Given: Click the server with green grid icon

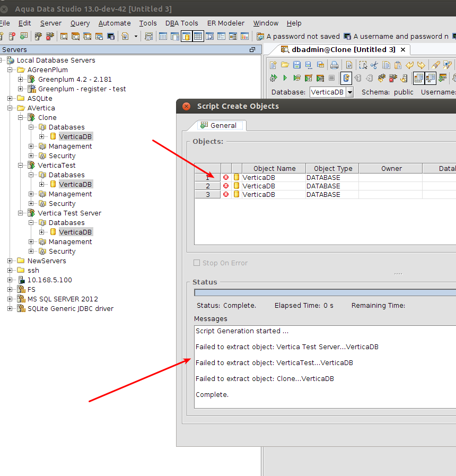Looking at the screenshot, I should click(24, 37).
